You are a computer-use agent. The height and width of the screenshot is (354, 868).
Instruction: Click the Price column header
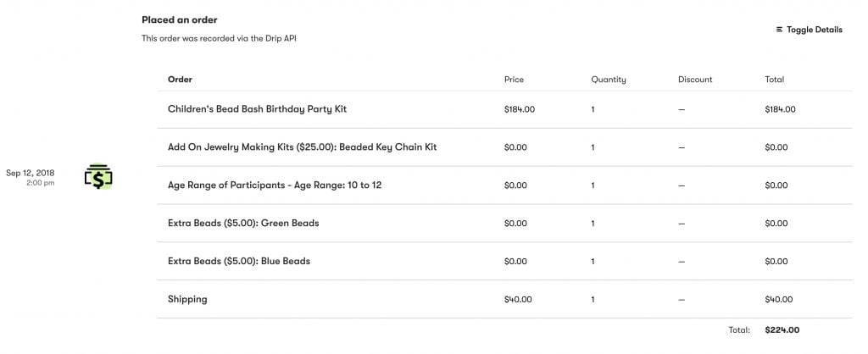tap(514, 79)
